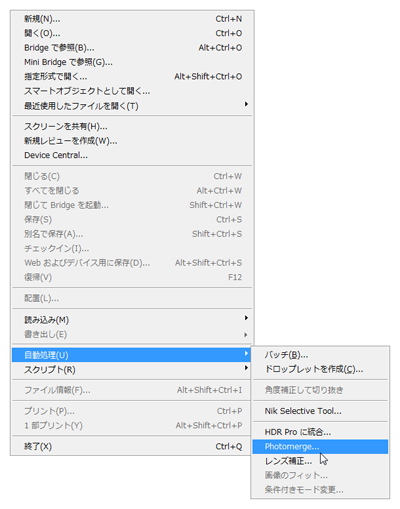Image resolution: width=400 pixels, height=509 pixels.
Task: Click 自動処理(U) highlighted menu item
Action: coord(132,355)
